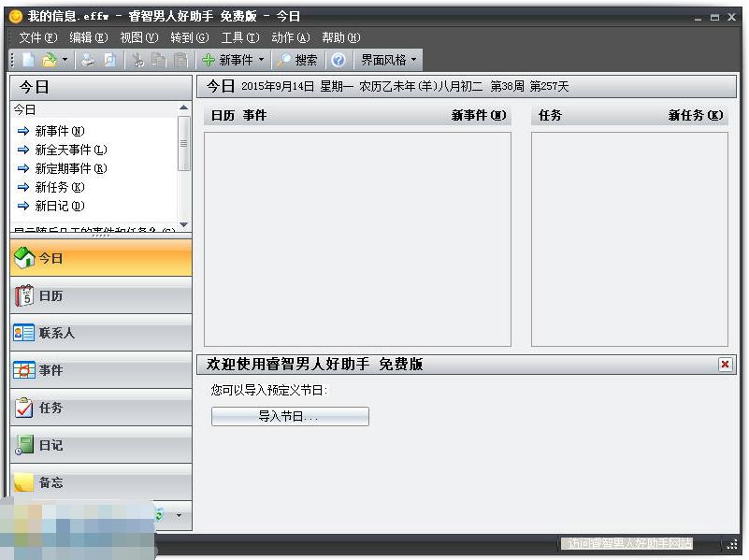Screen dimensions: 749x560
Task: Open the 帮助(H) menu
Action: point(341,37)
